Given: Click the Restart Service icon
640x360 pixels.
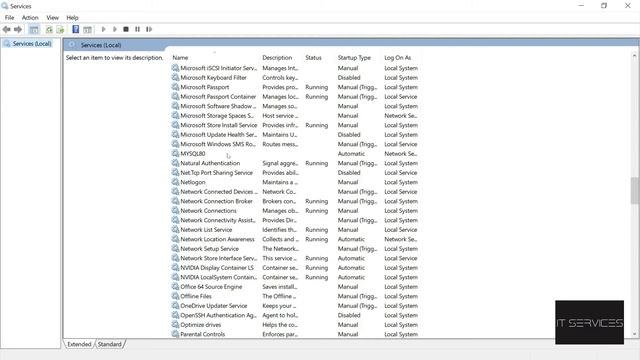Looking at the screenshot, I should click(x=149, y=29).
